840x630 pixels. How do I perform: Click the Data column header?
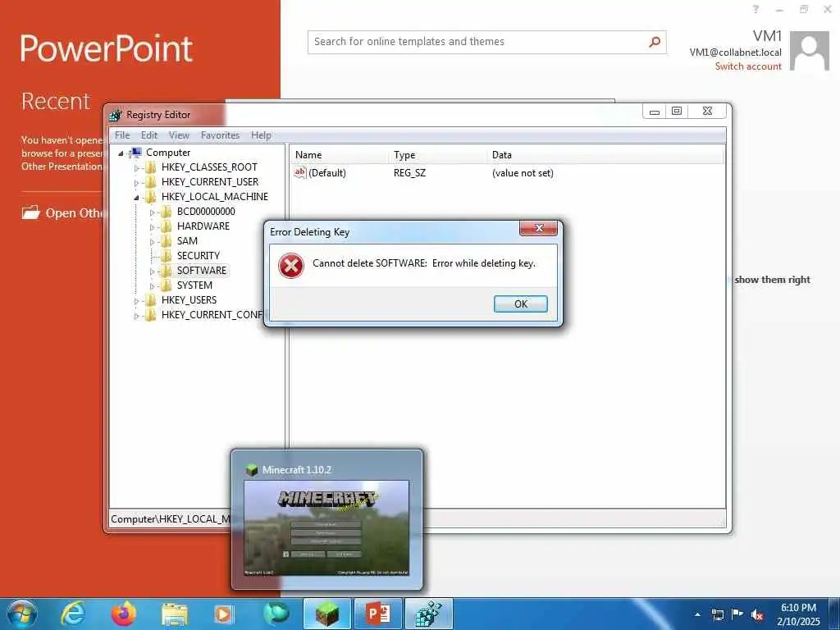(605, 155)
